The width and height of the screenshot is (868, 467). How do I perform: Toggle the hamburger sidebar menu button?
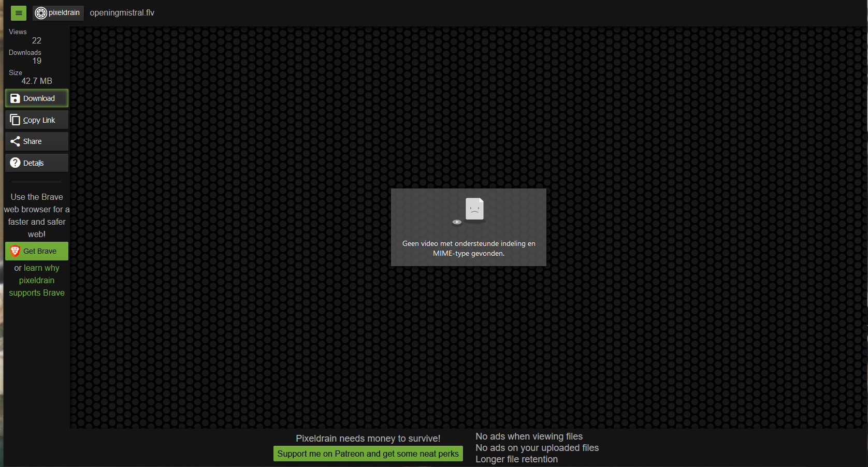tap(19, 13)
